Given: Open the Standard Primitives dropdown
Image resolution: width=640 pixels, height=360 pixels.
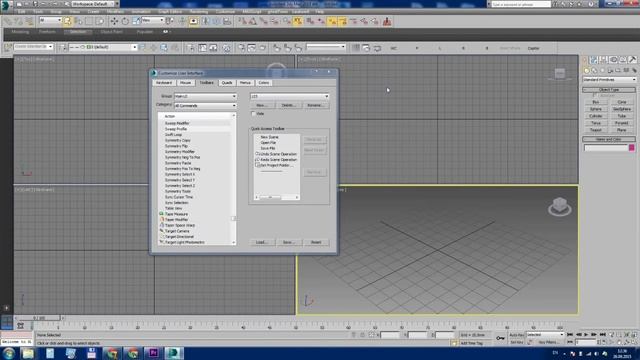Looking at the screenshot, I should pyautogui.click(x=609, y=80).
